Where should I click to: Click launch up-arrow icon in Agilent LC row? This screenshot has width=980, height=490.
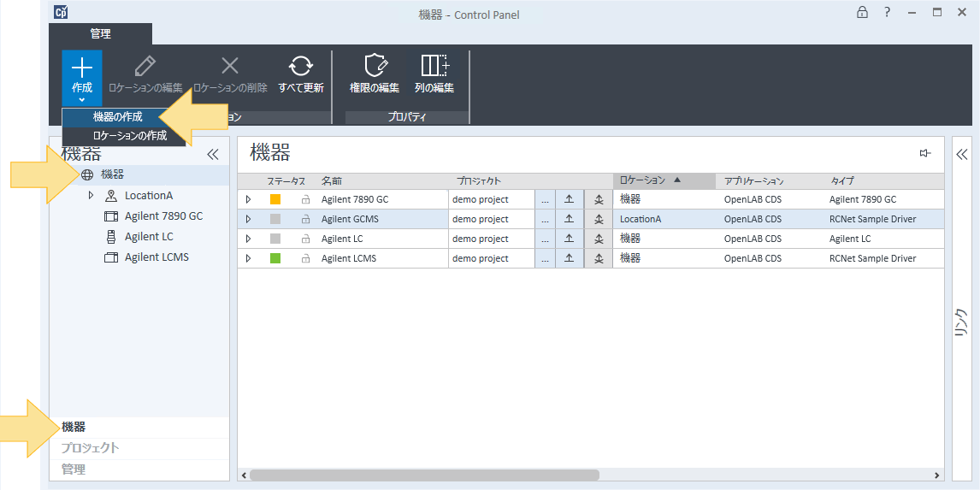tap(570, 239)
